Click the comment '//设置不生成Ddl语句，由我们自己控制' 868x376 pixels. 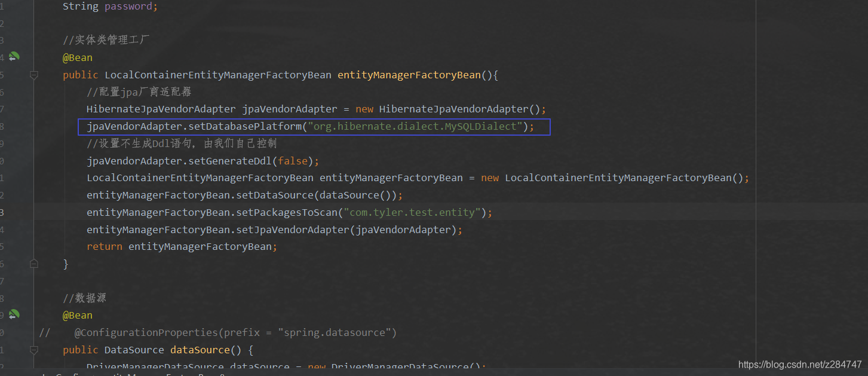tap(182, 143)
